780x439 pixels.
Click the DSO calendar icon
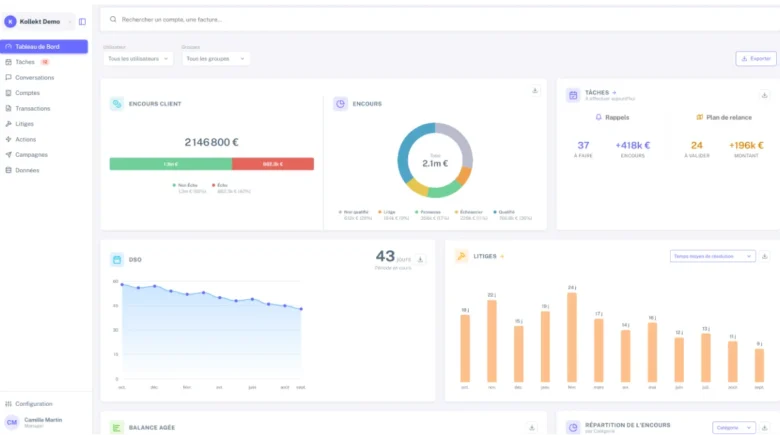[116, 260]
